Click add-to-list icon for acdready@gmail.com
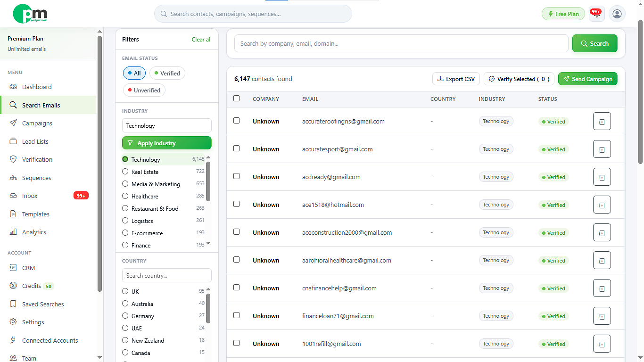 [602, 177]
